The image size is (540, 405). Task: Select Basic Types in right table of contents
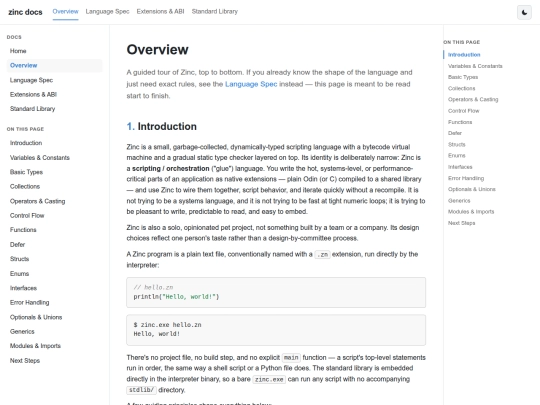[x=463, y=77]
